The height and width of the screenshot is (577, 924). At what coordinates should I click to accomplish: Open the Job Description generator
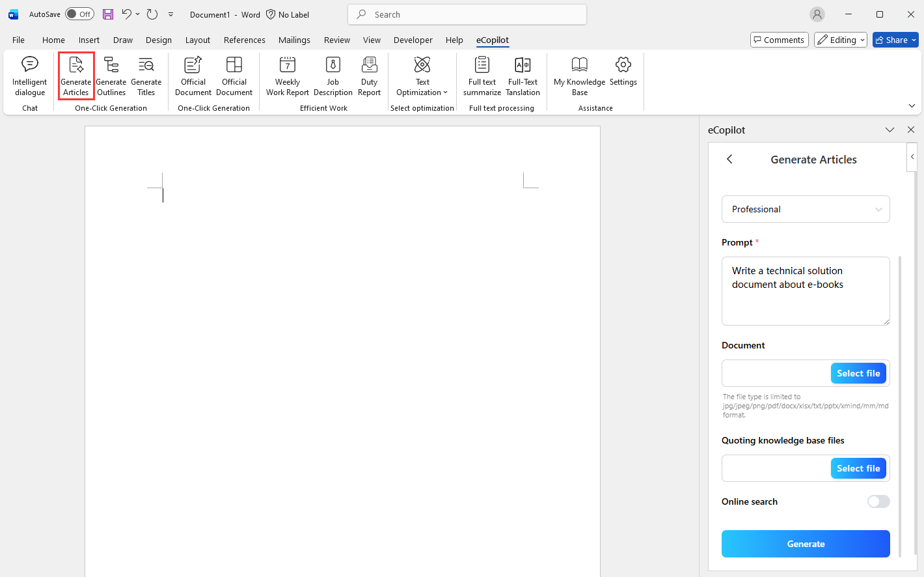pyautogui.click(x=333, y=75)
